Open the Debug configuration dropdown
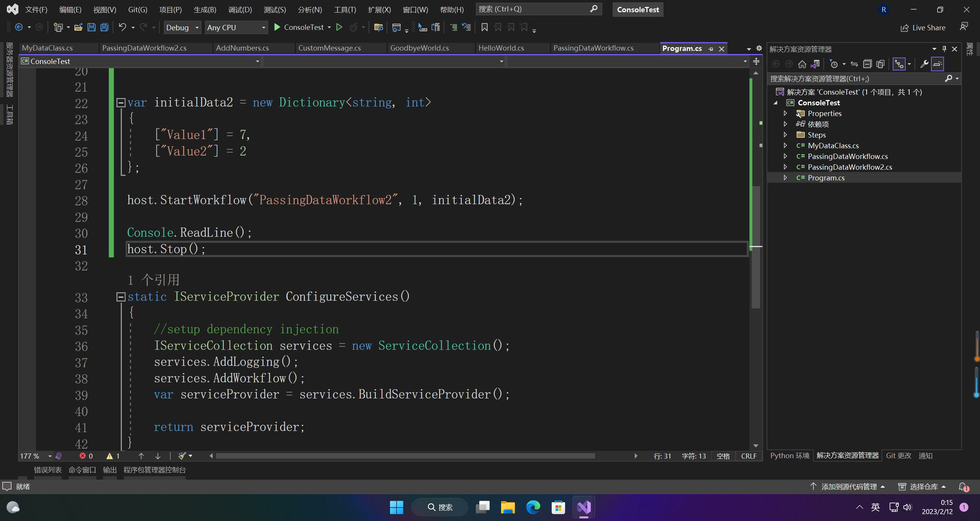Viewport: 980px width, 521px height. coord(182,28)
